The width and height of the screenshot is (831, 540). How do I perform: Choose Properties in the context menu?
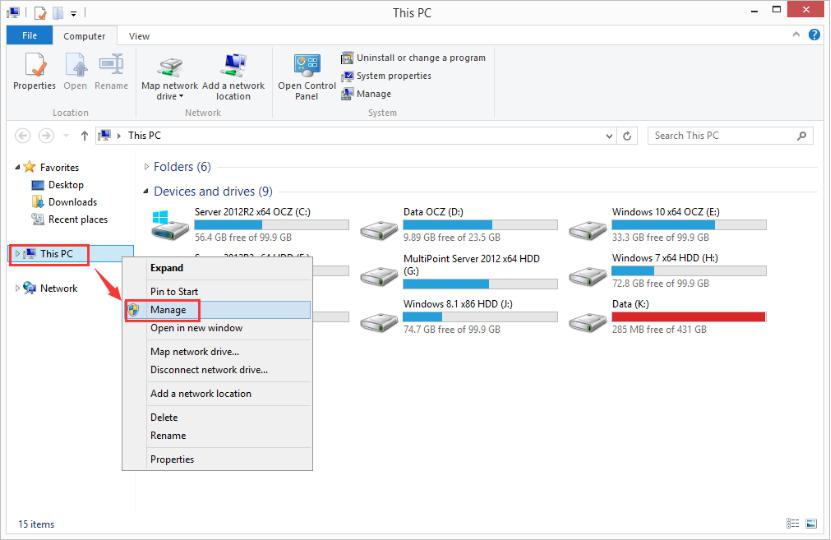point(217,459)
